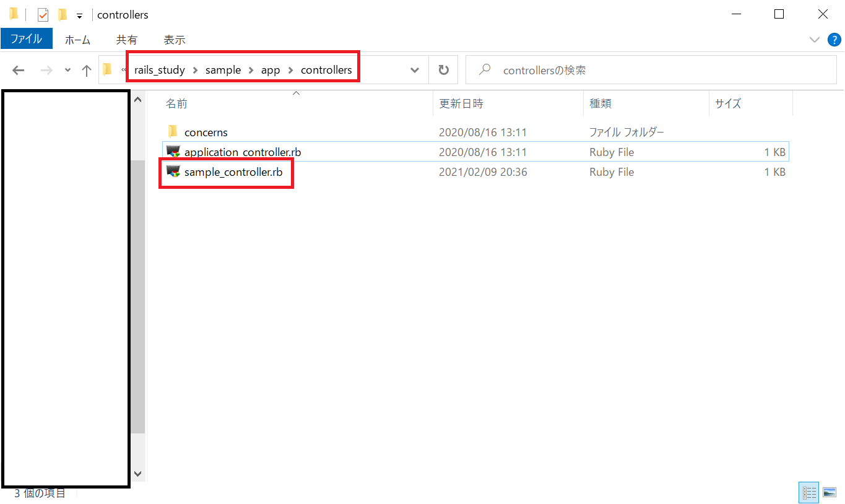Click the navigation pane scrollbar thumb
Screen dimensions: 845x504
(138, 296)
